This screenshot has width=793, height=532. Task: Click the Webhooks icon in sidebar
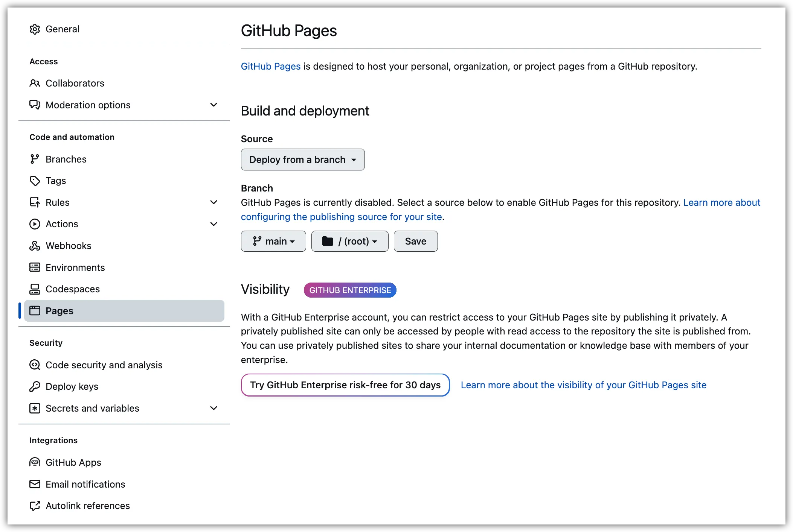35,246
